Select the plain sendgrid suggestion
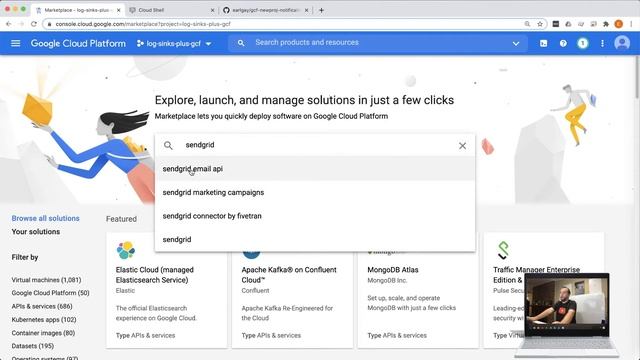The width and height of the screenshot is (640, 360). point(315,240)
